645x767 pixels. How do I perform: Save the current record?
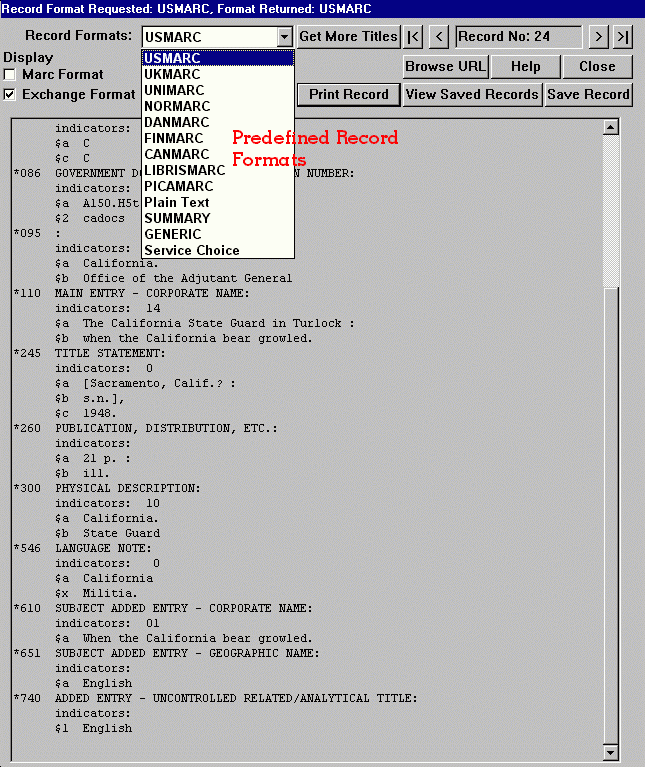(x=588, y=94)
